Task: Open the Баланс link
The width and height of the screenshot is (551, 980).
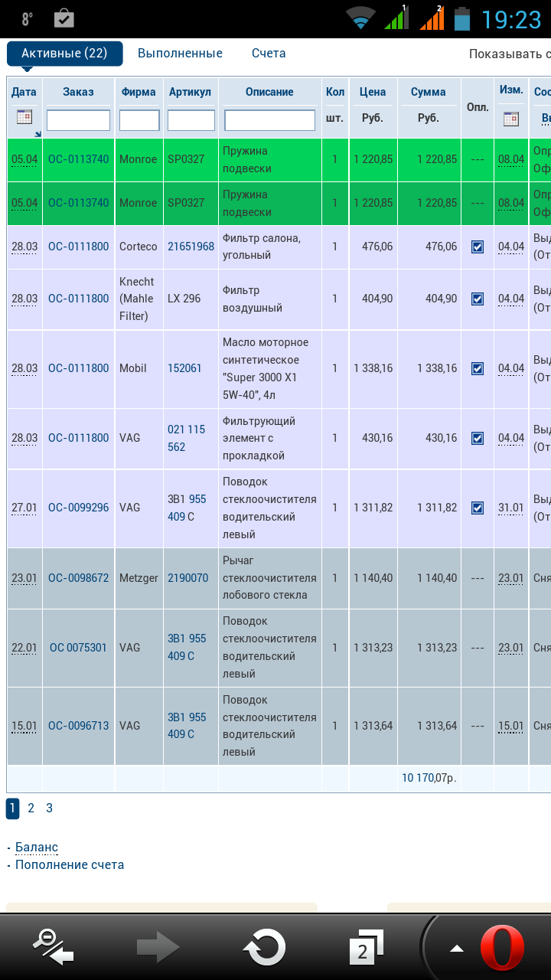Action: pos(36,847)
